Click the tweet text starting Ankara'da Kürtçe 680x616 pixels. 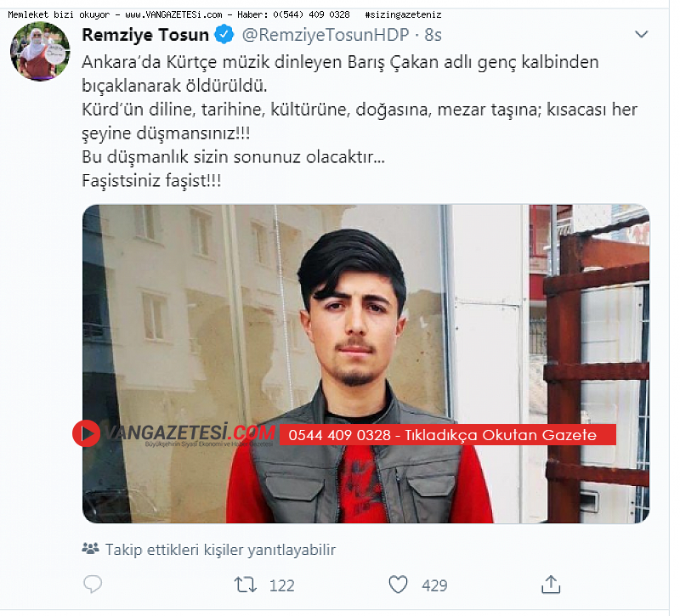click(359, 122)
